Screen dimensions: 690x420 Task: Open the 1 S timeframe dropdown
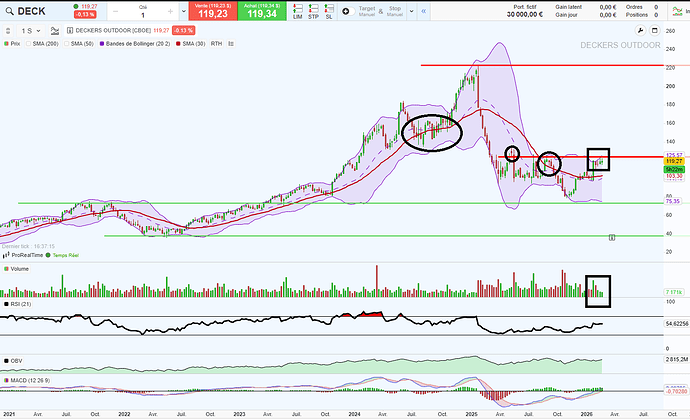click(26, 30)
